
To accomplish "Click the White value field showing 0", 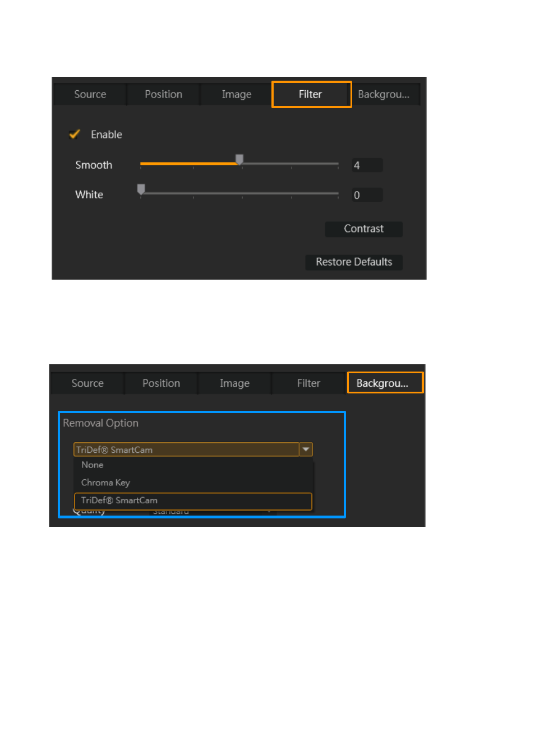I will tap(367, 195).
